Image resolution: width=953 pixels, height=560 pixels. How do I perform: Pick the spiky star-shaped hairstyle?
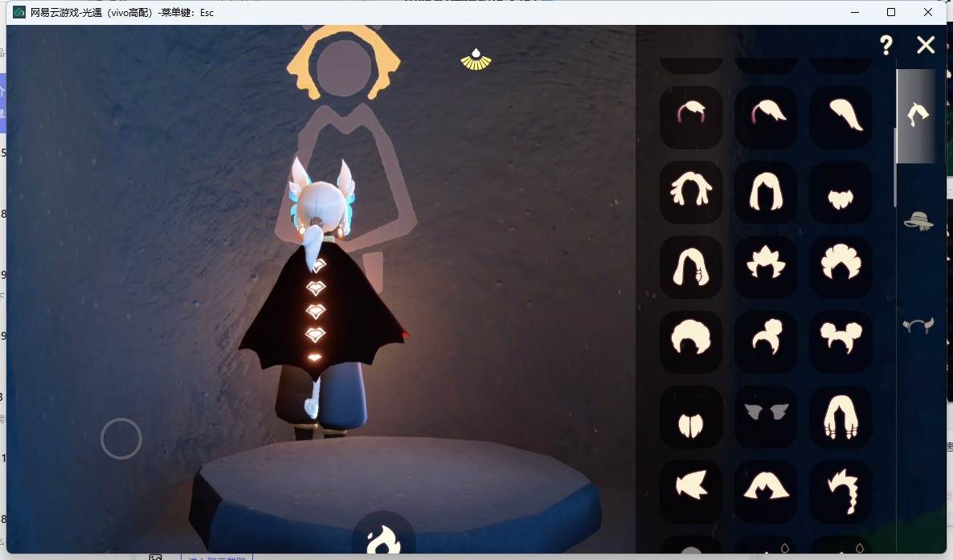click(x=766, y=267)
